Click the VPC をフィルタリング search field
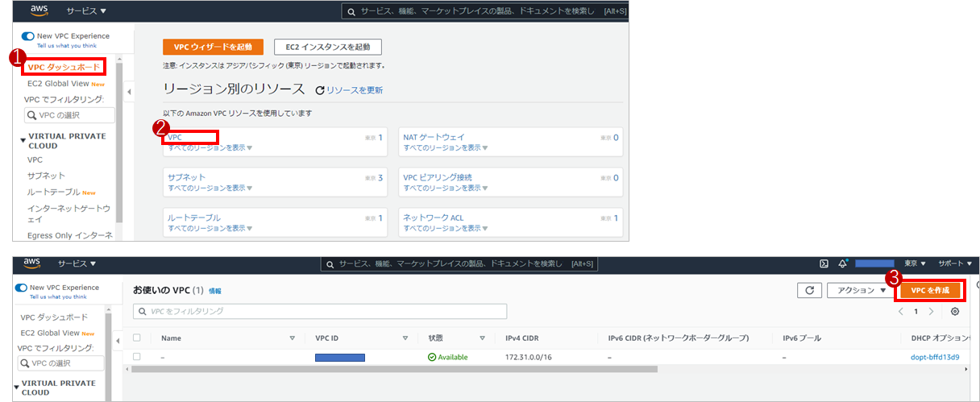Screen dimensions: 980x402 pos(320,311)
